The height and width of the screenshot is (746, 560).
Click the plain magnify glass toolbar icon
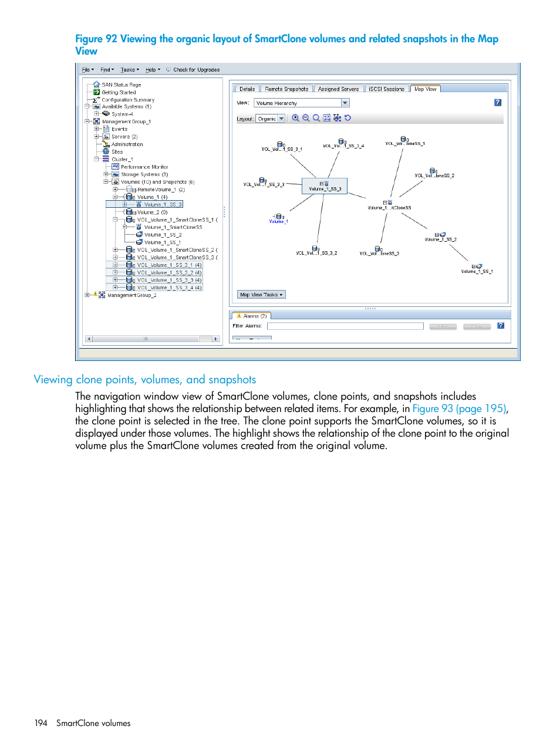[x=316, y=118]
